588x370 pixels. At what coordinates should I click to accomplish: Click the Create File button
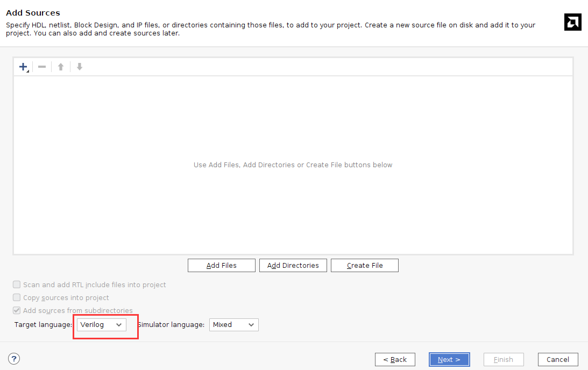[365, 266]
